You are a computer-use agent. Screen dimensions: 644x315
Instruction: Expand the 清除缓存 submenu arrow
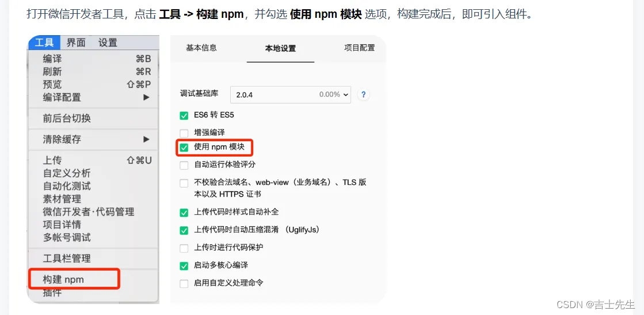(146, 139)
